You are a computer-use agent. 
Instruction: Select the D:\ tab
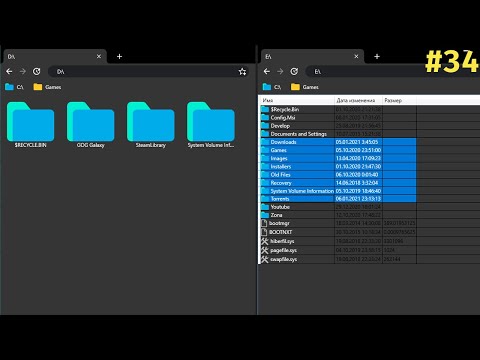55,57
